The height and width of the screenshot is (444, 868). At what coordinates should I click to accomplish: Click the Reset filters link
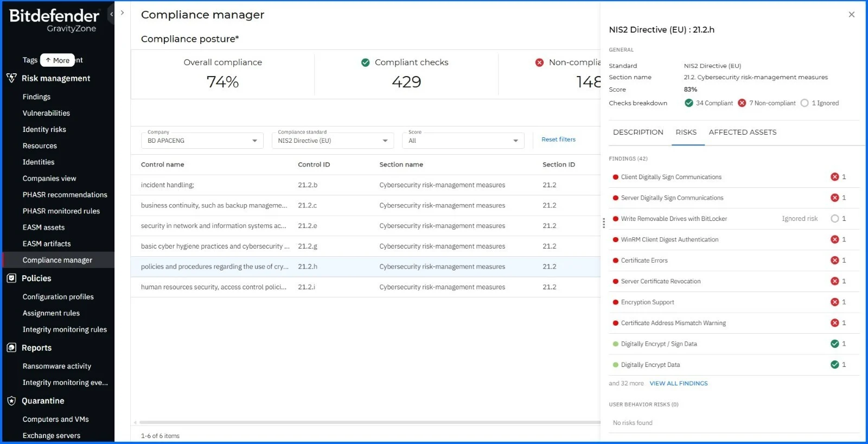(558, 139)
